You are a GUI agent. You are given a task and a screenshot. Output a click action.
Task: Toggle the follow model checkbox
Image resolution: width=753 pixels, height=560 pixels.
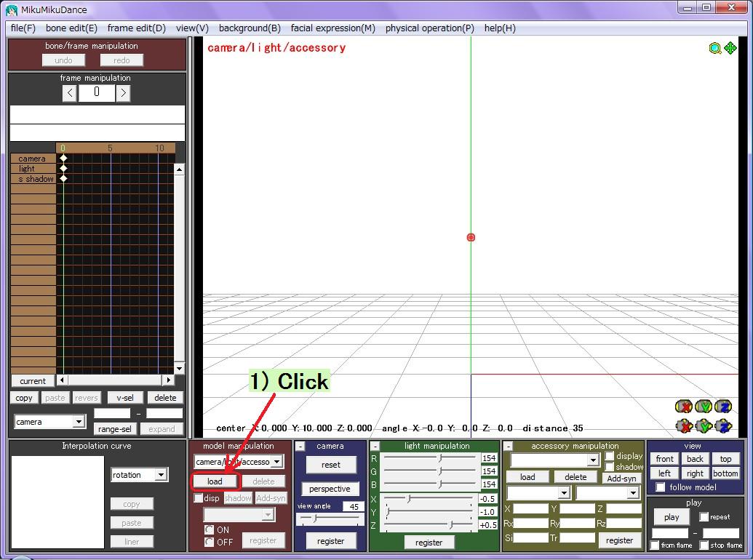[x=661, y=487]
